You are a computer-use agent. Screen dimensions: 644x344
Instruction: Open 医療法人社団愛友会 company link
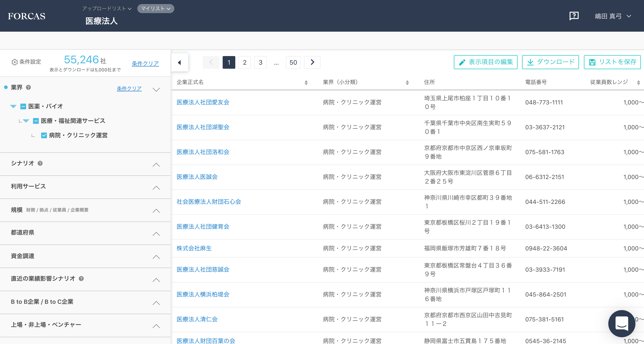click(x=203, y=102)
